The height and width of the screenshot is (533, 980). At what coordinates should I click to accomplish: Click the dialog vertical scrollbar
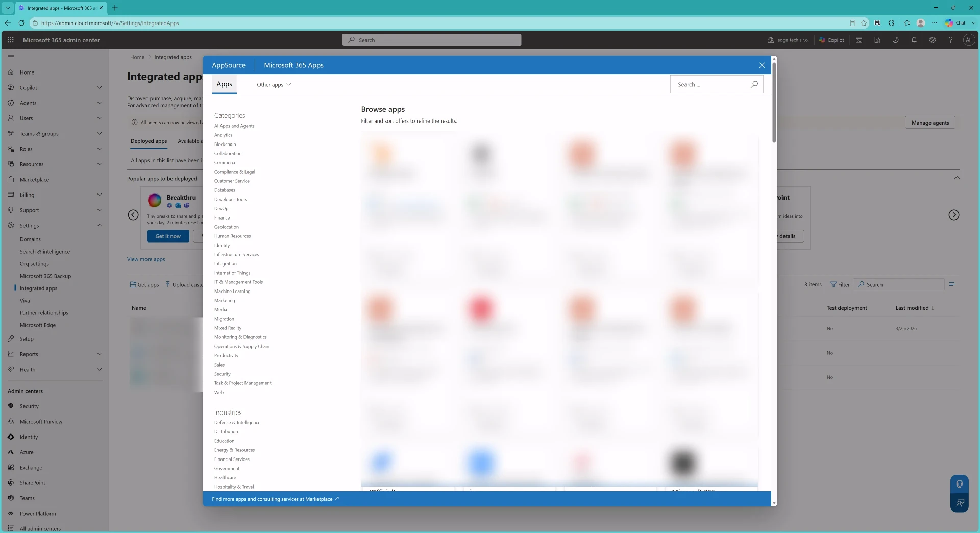[774, 102]
